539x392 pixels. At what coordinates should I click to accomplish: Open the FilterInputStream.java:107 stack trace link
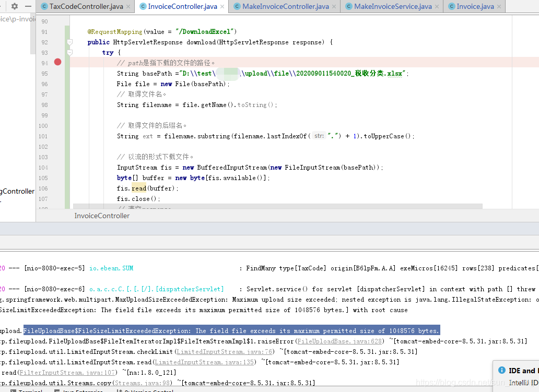click(67, 372)
